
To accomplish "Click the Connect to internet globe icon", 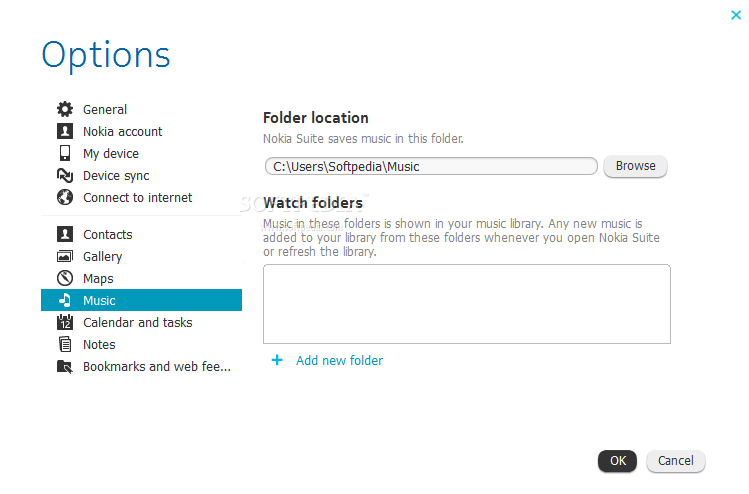I will 65,197.
